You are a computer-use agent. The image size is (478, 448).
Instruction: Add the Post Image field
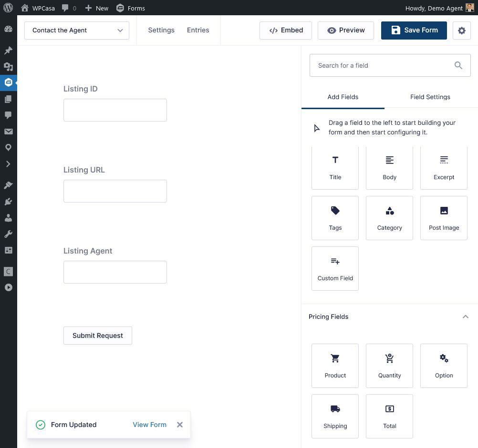444,218
